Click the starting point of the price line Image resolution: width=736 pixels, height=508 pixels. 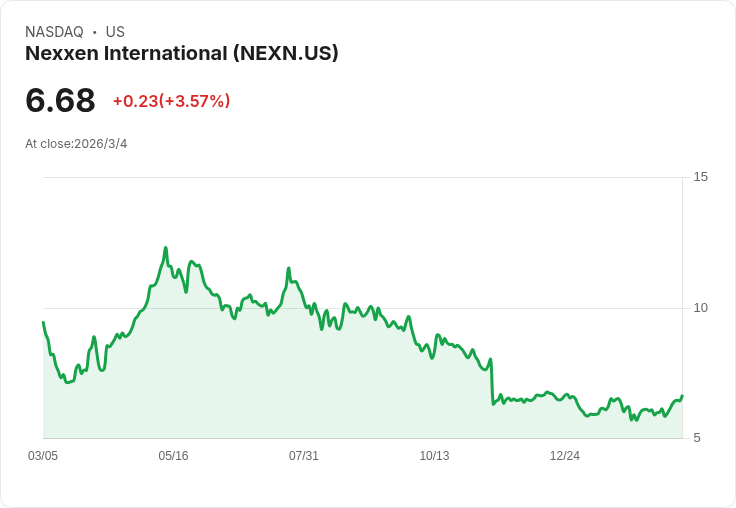pyautogui.click(x=43, y=322)
